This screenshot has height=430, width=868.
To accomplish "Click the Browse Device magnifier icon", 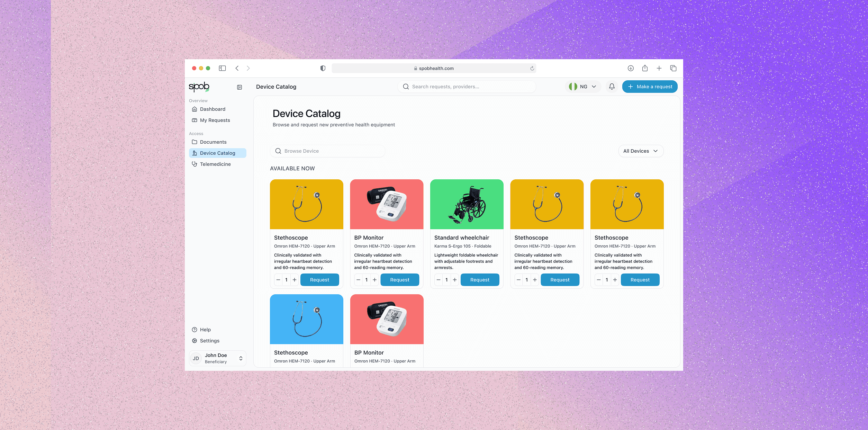I will tap(278, 151).
